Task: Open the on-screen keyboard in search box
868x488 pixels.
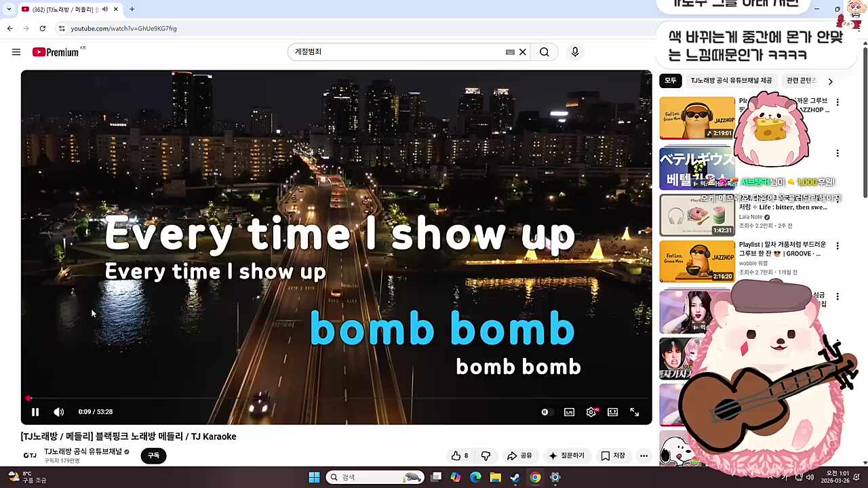Action: coord(510,52)
